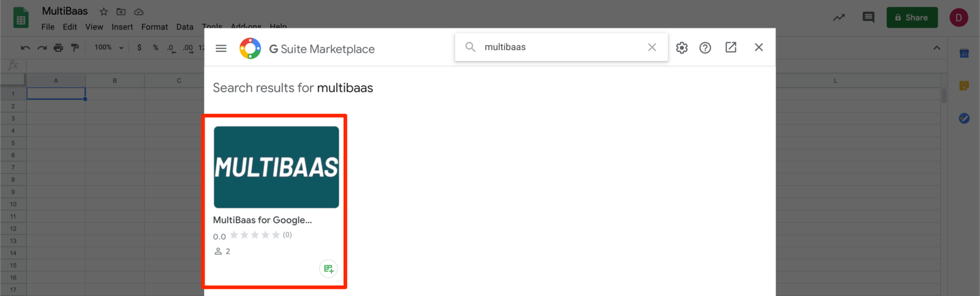Open the Marketplace help icon
Image resolution: width=980 pixels, height=296 pixels.
(x=705, y=48)
